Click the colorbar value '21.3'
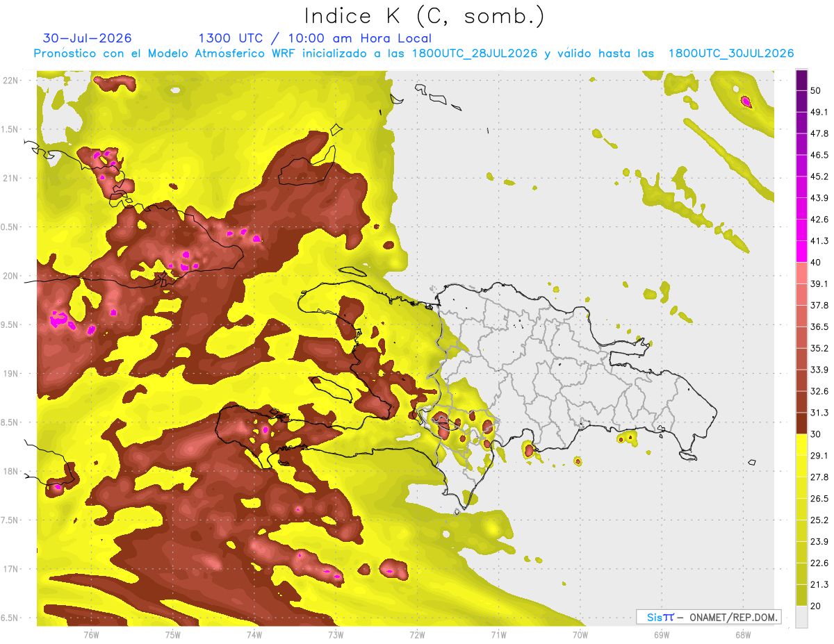This screenshot has height=644, width=834. (x=819, y=585)
